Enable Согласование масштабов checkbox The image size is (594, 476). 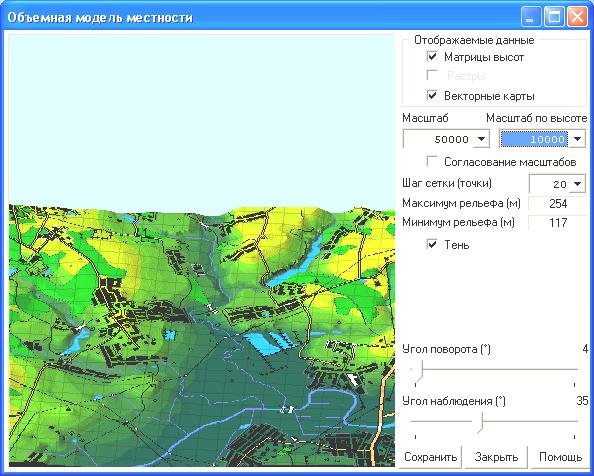point(432,161)
